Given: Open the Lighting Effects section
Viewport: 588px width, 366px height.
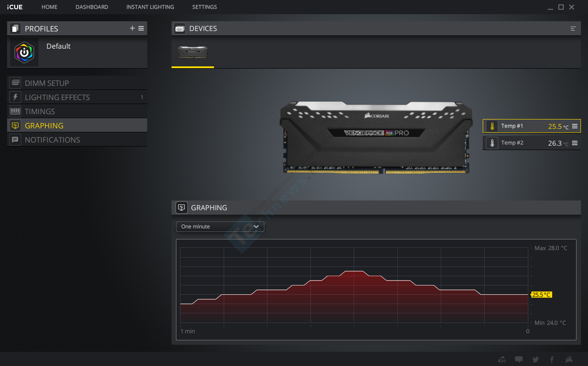Looking at the screenshot, I should [x=77, y=97].
